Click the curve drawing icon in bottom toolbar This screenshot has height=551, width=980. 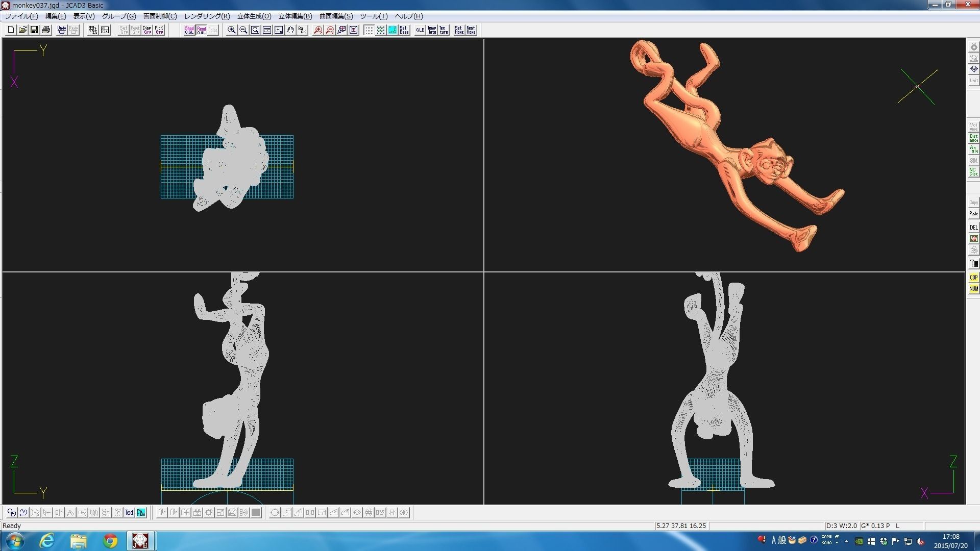(x=23, y=513)
